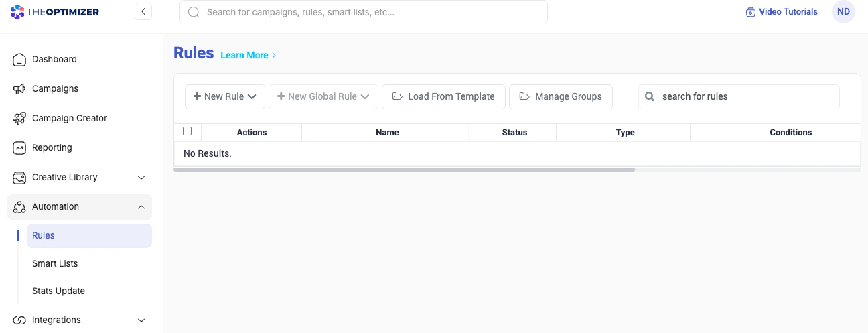
Task: Click the Dashboard sidebar icon
Action: (19, 60)
